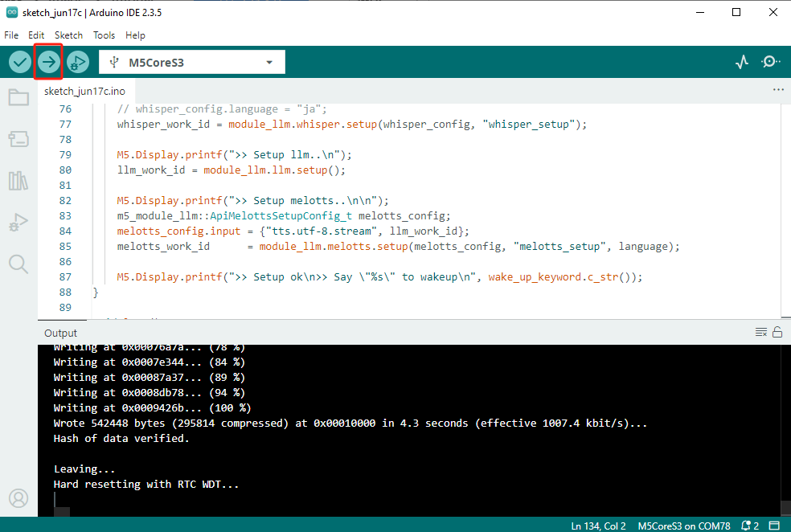
Task: Close the Arduino IDE window
Action: 773,12
